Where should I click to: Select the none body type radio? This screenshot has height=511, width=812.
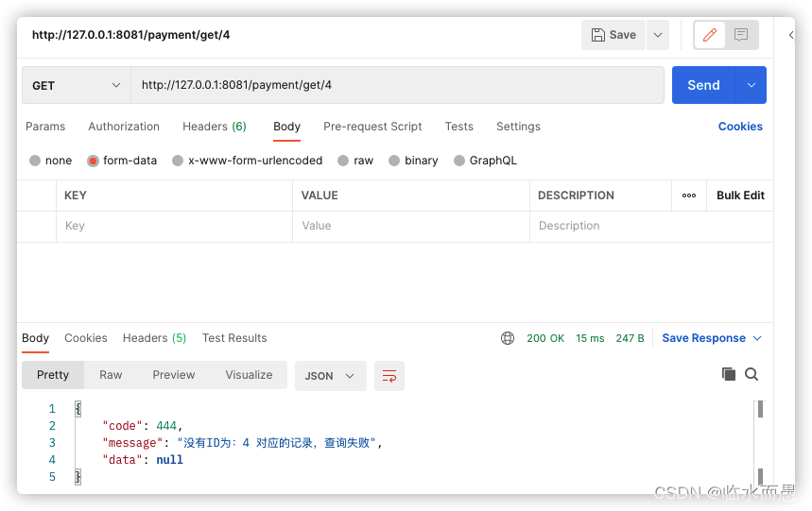[x=35, y=161]
